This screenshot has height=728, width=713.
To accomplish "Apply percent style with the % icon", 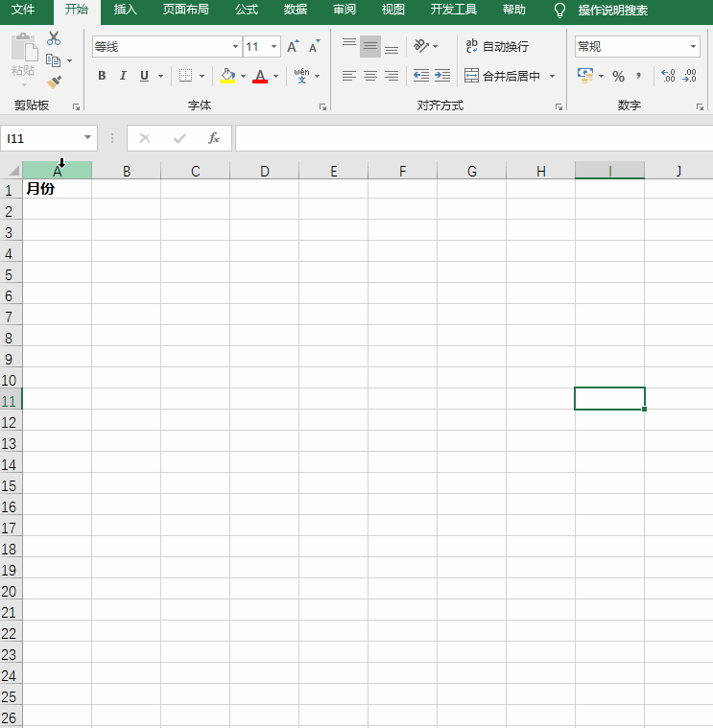I will (x=618, y=76).
